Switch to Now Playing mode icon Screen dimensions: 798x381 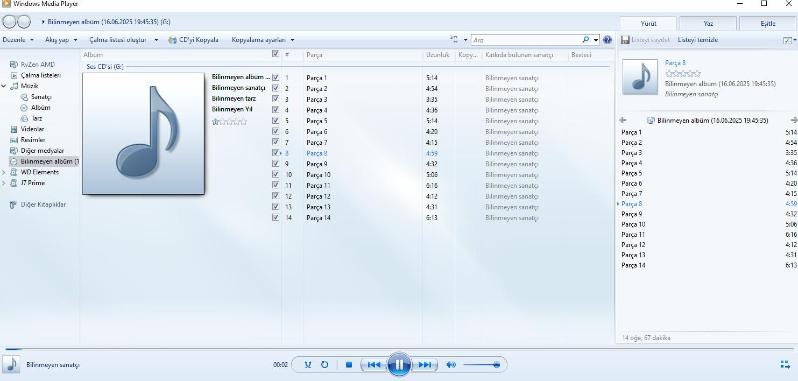785,364
